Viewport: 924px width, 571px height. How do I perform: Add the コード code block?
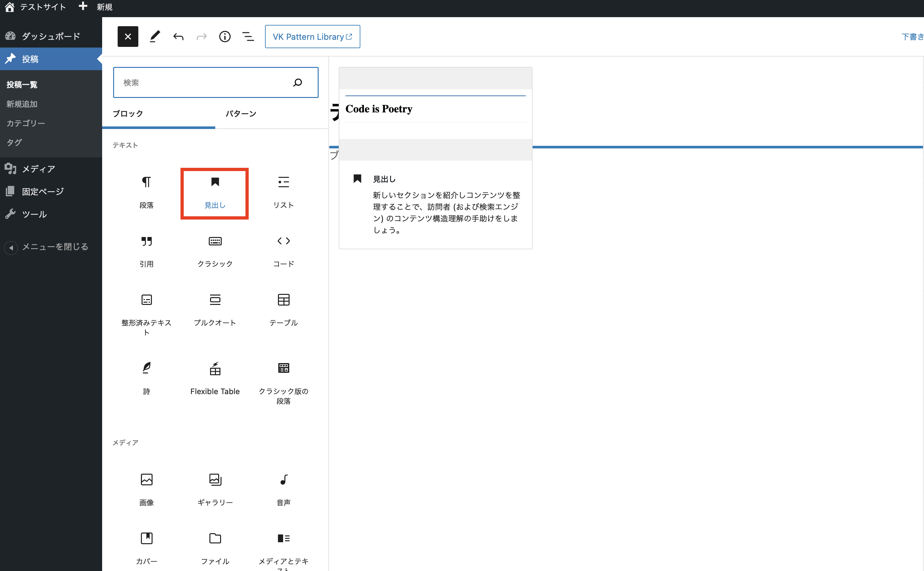tap(283, 251)
